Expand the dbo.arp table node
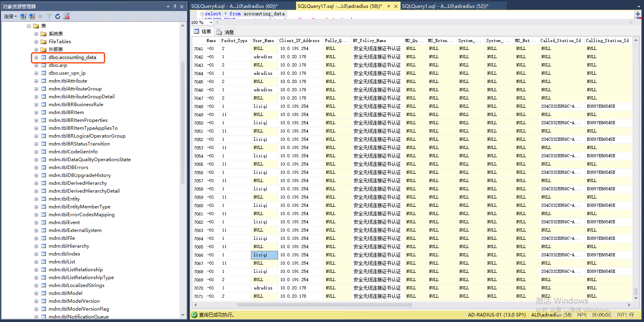The width and height of the screenshot is (644, 322). point(36,65)
